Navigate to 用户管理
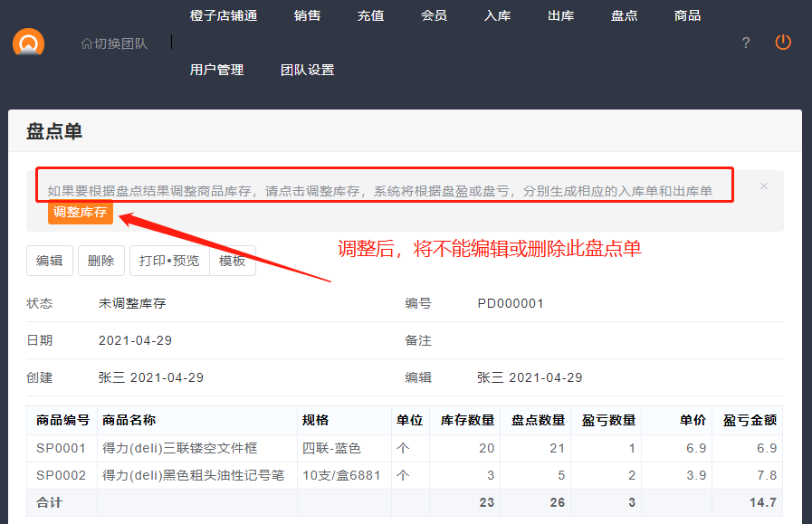This screenshot has width=812, height=524. (x=216, y=70)
